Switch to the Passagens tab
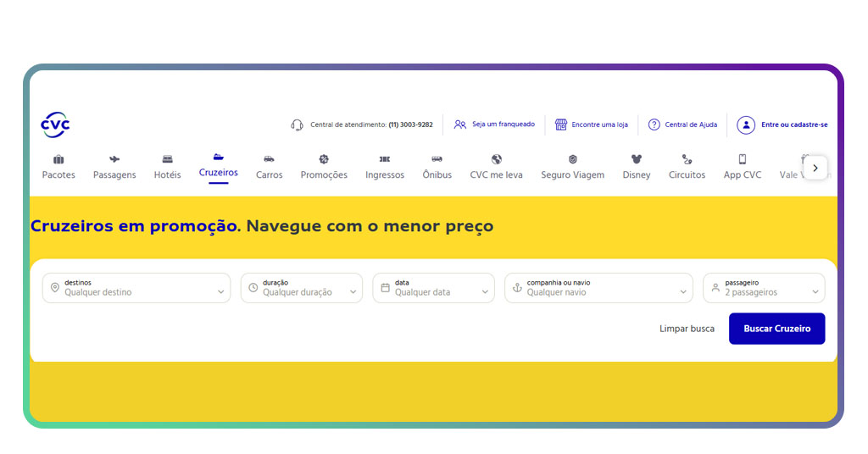 [114, 174]
